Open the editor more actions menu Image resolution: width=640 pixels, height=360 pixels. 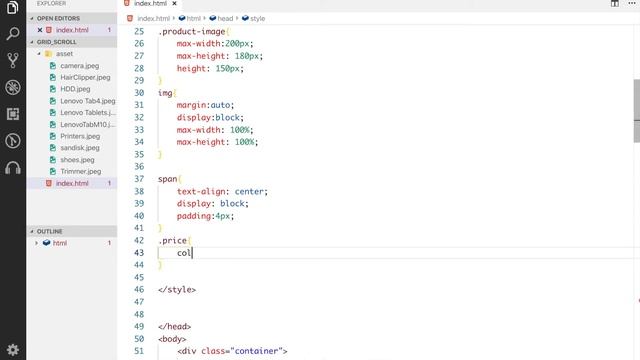pyautogui.click(x=632, y=3)
